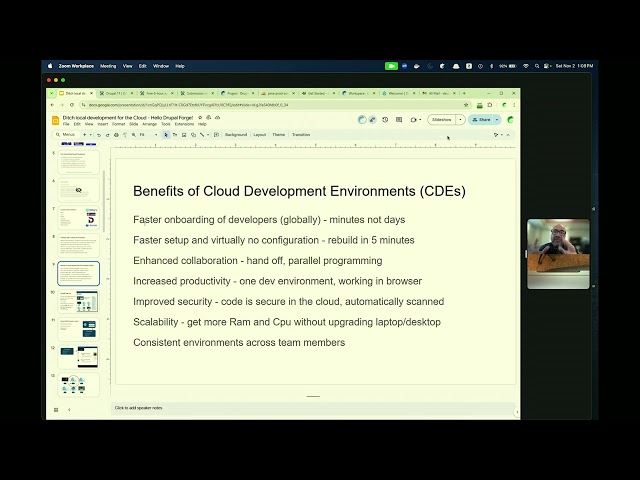640x480 pixels.
Task: Open the Tools menu in Google Slides
Action: tap(166, 124)
